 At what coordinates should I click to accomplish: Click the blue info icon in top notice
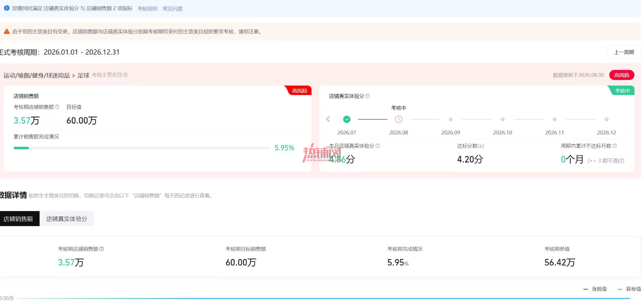7,8
